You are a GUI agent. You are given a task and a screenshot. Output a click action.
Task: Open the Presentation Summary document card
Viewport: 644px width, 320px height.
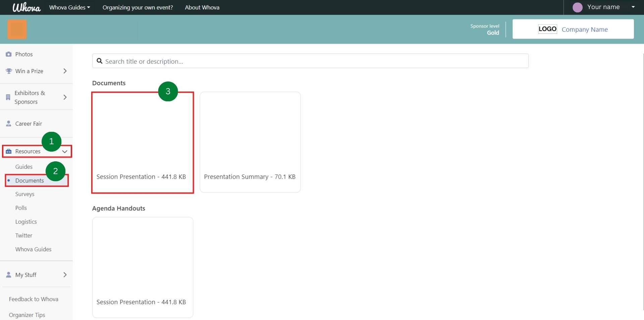(x=250, y=142)
